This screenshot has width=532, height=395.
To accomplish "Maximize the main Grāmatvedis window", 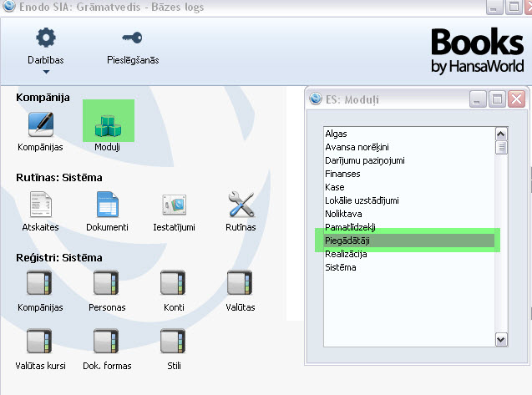I will click(514, 7).
